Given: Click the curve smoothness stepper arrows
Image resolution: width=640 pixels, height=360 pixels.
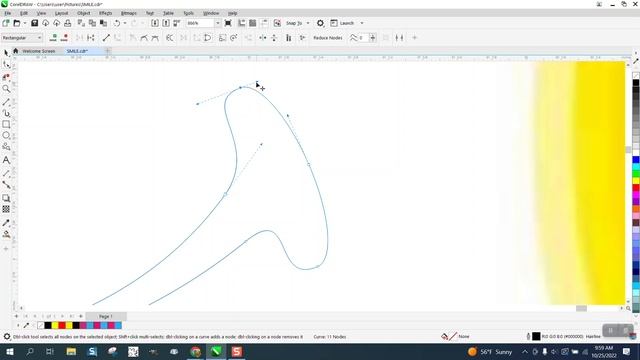Looking at the screenshot, I should tap(372, 38).
